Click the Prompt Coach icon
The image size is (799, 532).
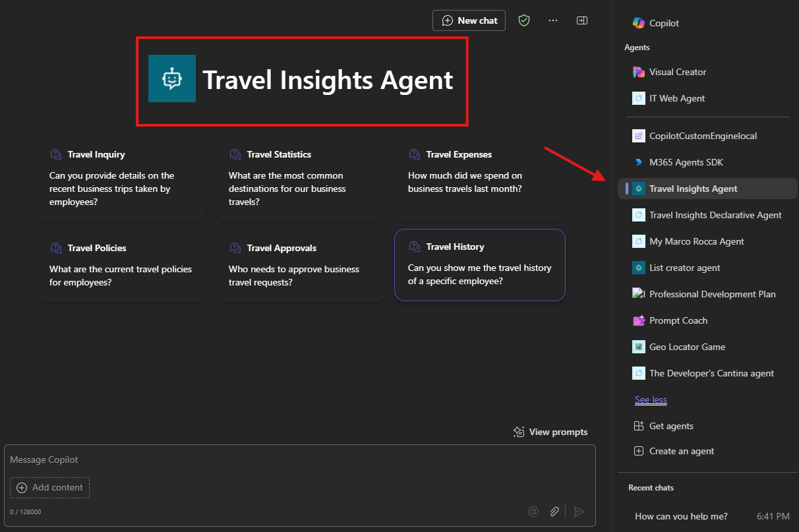(x=638, y=320)
